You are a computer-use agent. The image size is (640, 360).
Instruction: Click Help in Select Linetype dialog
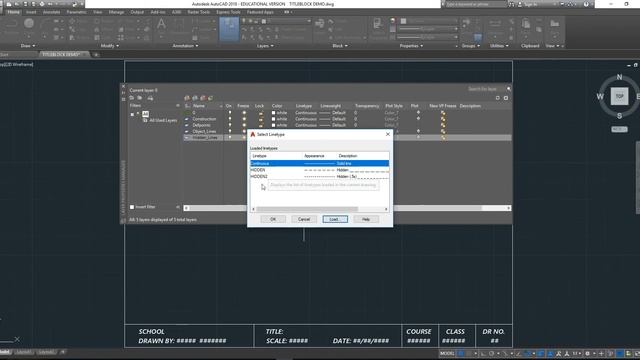point(366,219)
